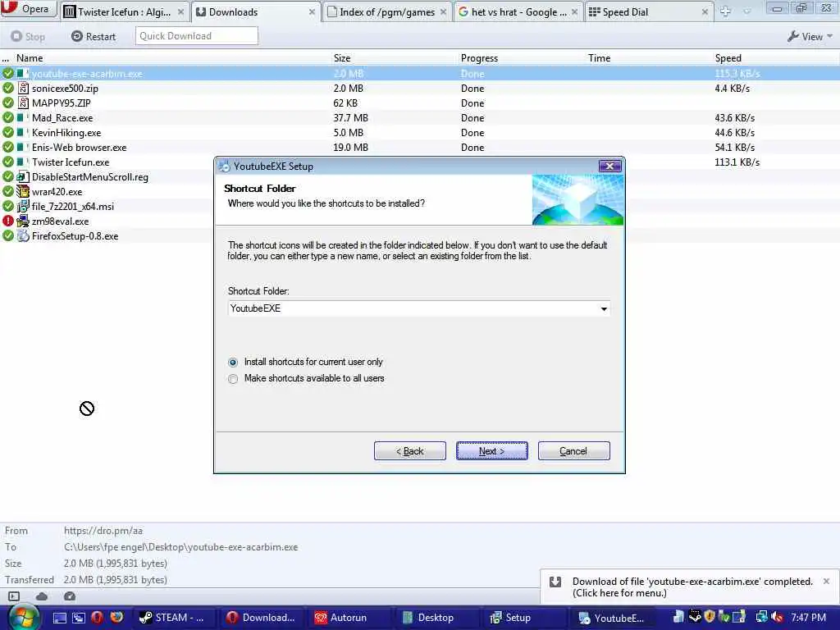This screenshot has height=630, width=840.
Task: Click the Opera Link cloud icon
Action: [42, 596]
